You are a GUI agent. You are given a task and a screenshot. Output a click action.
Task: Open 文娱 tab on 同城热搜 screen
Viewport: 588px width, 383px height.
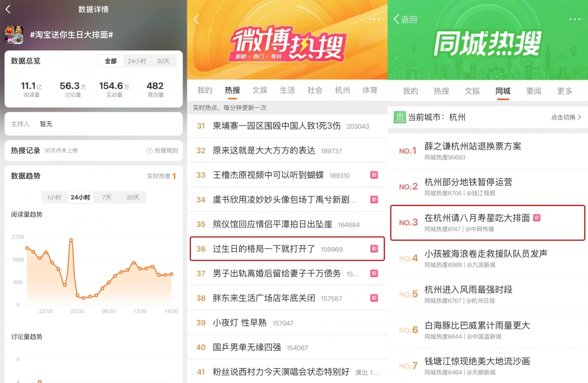click(472, 91)
